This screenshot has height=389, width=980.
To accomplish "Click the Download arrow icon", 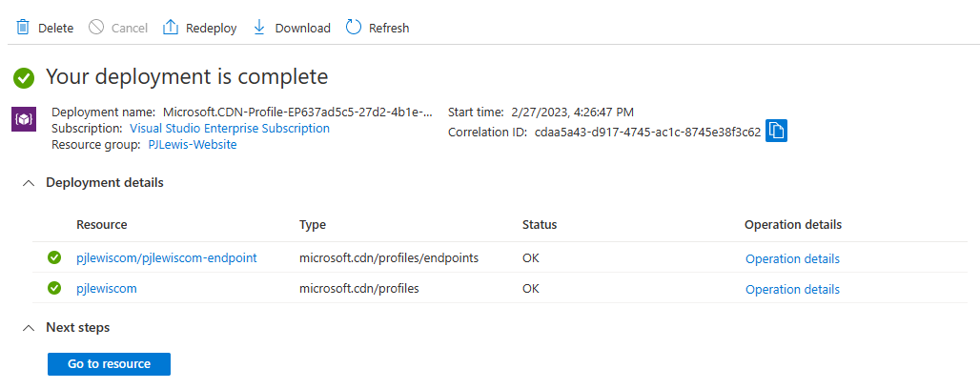I will click(259, 28).
